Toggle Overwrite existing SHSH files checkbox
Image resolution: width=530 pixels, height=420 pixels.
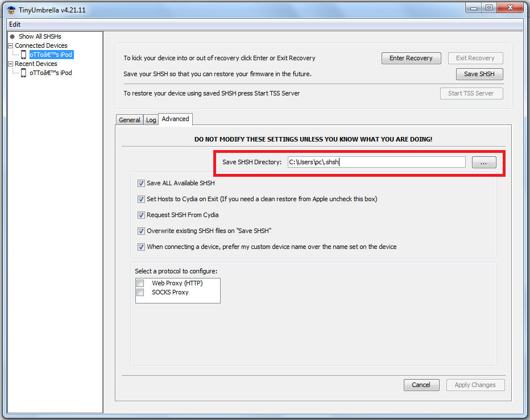[141, 231]
